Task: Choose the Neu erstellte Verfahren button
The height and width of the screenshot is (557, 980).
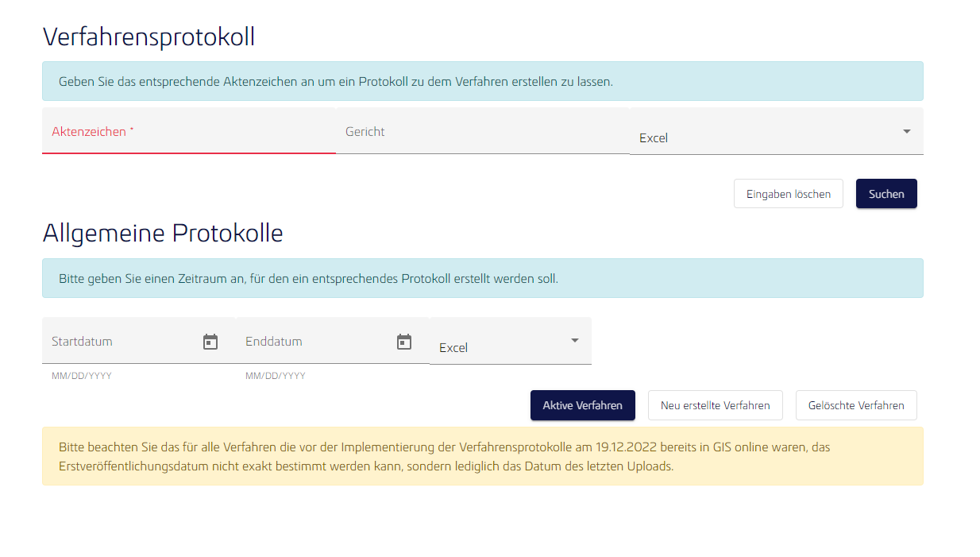Action: pos(716,405)
